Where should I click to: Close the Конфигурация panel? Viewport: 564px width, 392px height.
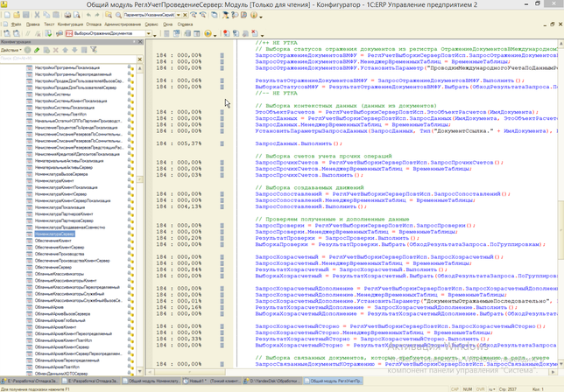tap(139, 41)
